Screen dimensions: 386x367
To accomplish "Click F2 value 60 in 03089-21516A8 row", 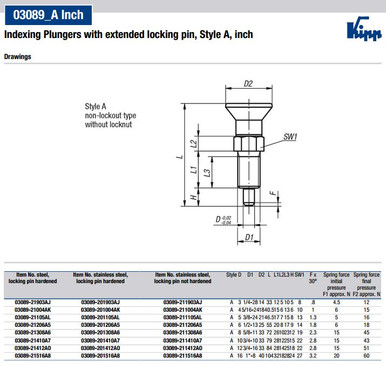I will tap(367, 356).
